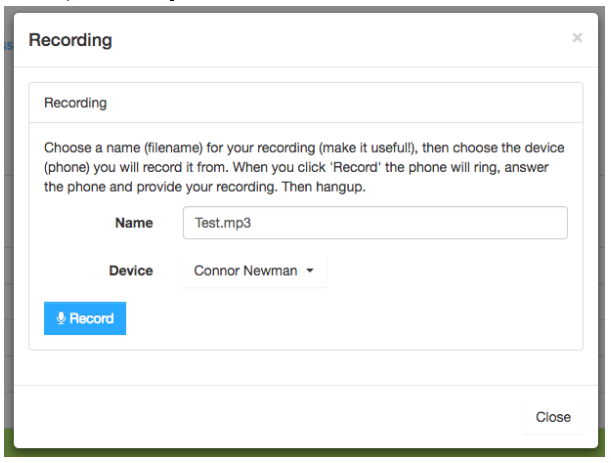Viewport: 611px width, 463px height.
Task: Focus the Name field containing Test.mp3
Action: (375, 223)
